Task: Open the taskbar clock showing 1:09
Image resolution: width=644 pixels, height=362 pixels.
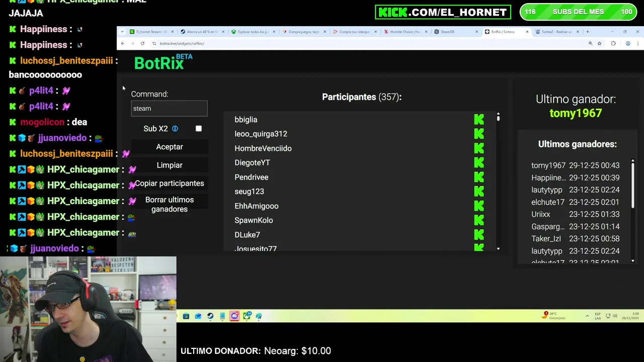Action: (x=631, y=316)
